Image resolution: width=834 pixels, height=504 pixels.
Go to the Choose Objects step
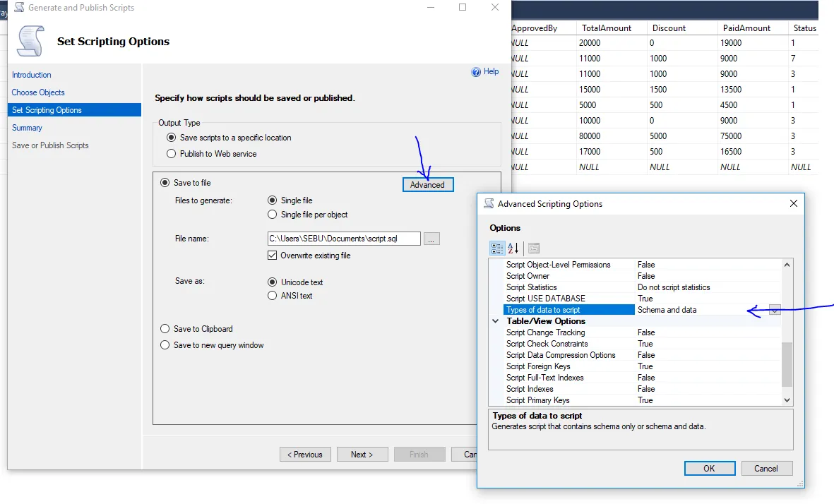(37, 92)
